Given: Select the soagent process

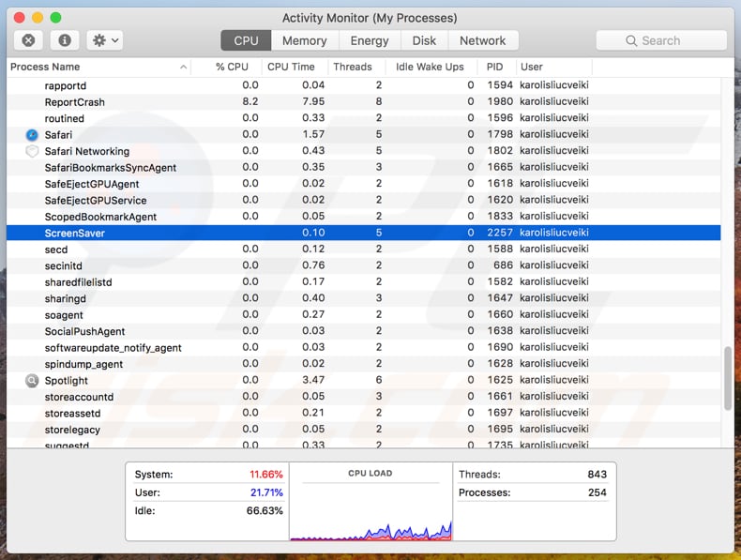Looking at the screenshot, I should click(x=64, y=315).
